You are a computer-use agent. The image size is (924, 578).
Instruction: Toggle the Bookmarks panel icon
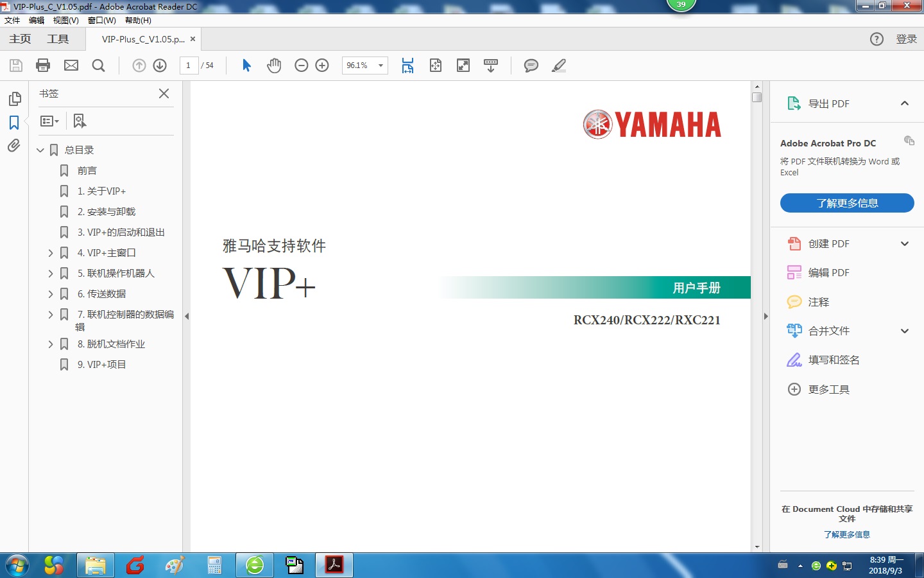pos(14,123)
